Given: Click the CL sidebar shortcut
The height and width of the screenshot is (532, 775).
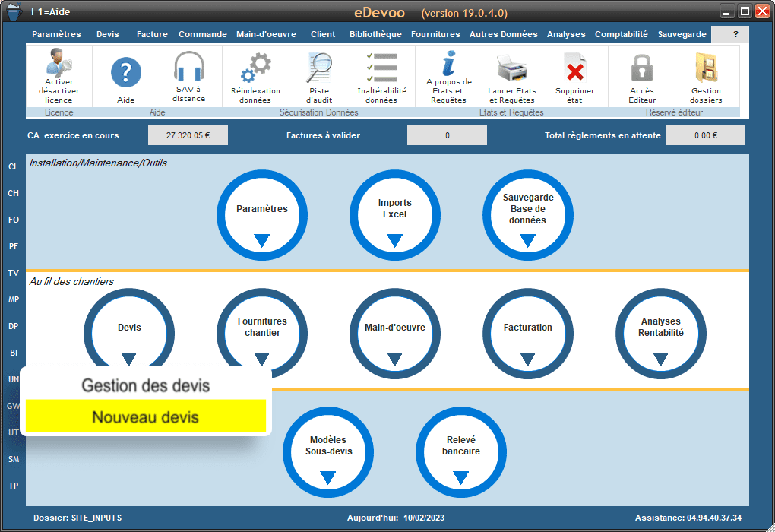Looking at the screenshot, I should point(14,166).
